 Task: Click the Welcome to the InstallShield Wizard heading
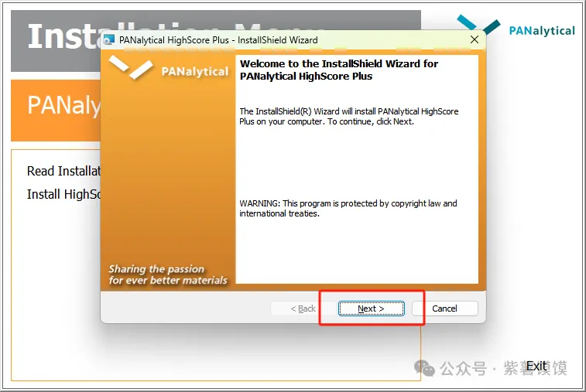tap(339, 70)
